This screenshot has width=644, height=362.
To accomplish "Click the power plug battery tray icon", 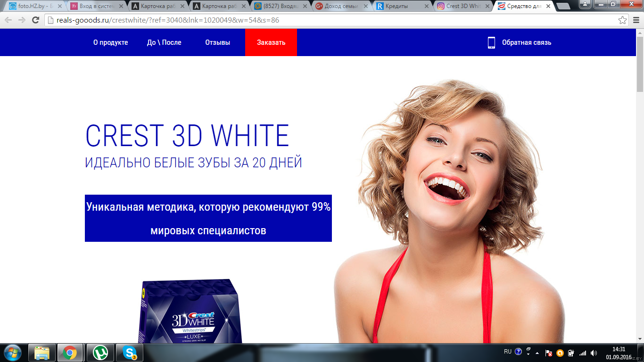I will (571, 353).
